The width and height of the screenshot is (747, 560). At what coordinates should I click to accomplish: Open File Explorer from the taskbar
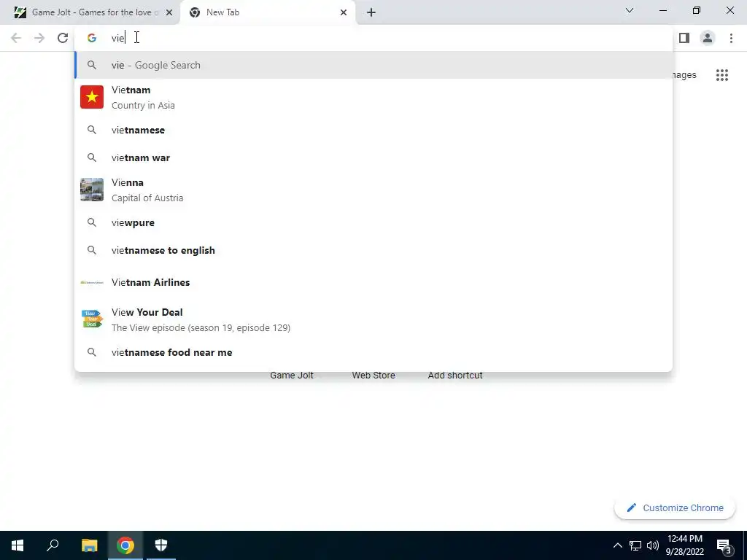[x=89, y=545]
